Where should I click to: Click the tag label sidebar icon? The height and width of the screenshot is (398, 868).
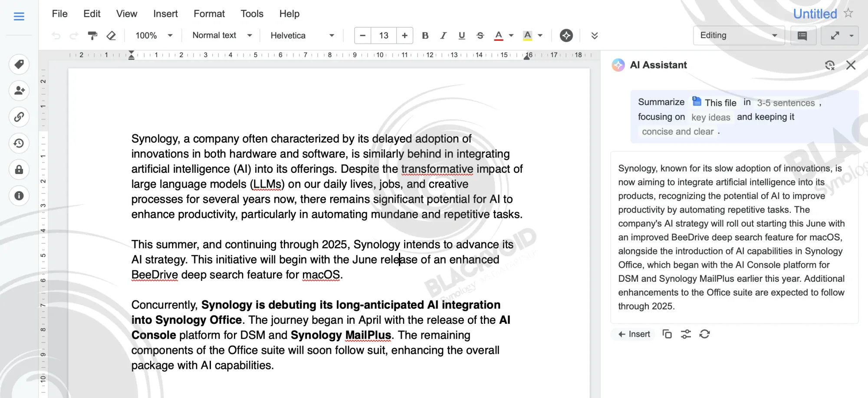click(19, 65)
